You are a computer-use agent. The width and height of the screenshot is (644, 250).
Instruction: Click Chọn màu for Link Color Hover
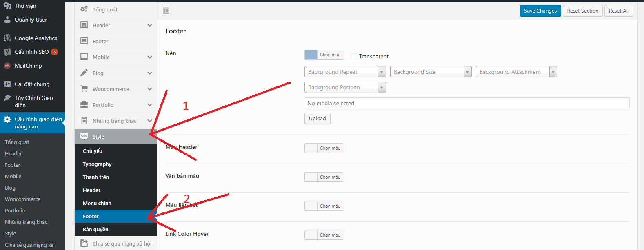click(330, 235)
